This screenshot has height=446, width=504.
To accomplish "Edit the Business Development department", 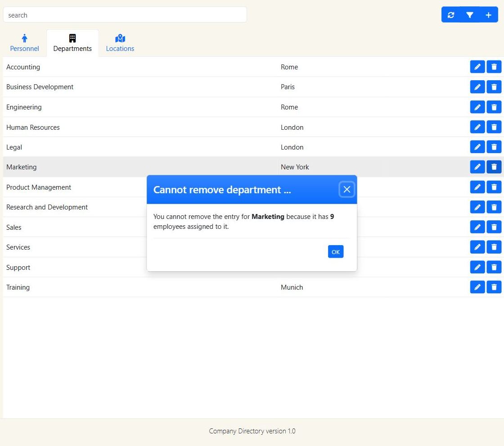I will pos(477,87).
